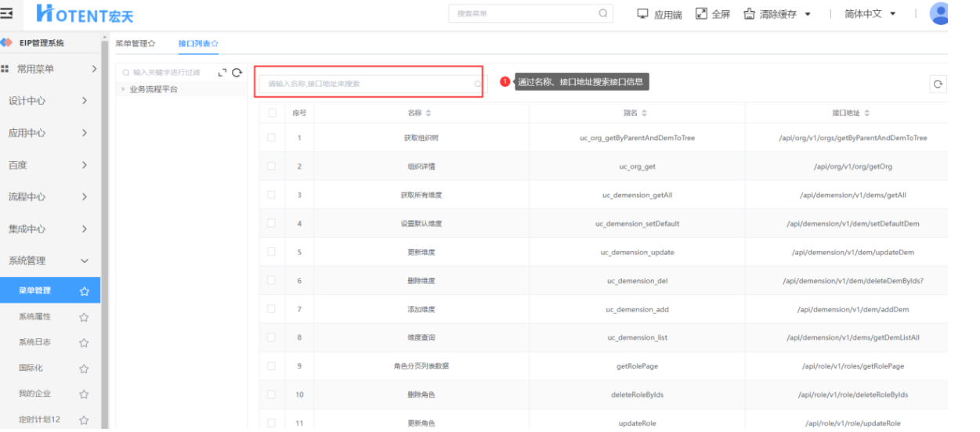Sort the table by the 接口地址 column

(866, 113)
